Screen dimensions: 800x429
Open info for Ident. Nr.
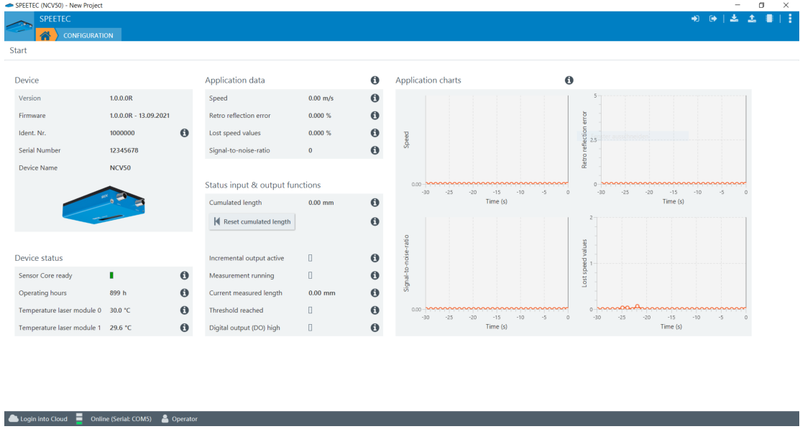click(184, 133)
